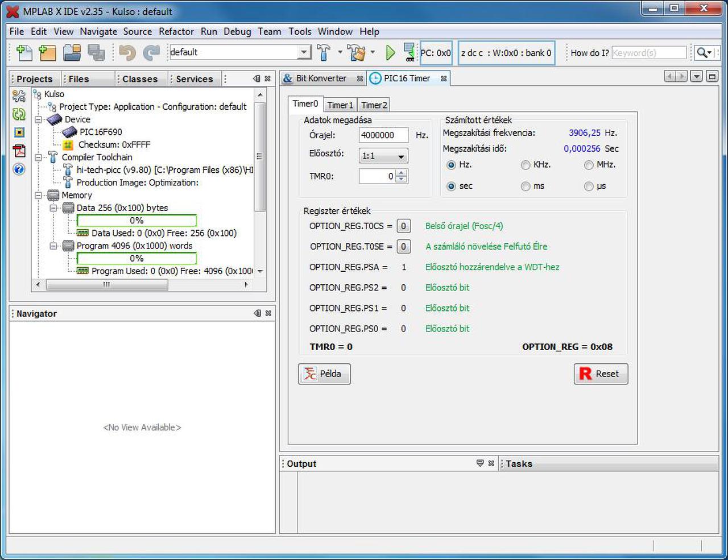The image size is (728, 560).
Task: Select the µs time radio button
Action: (x=589, y=186)
